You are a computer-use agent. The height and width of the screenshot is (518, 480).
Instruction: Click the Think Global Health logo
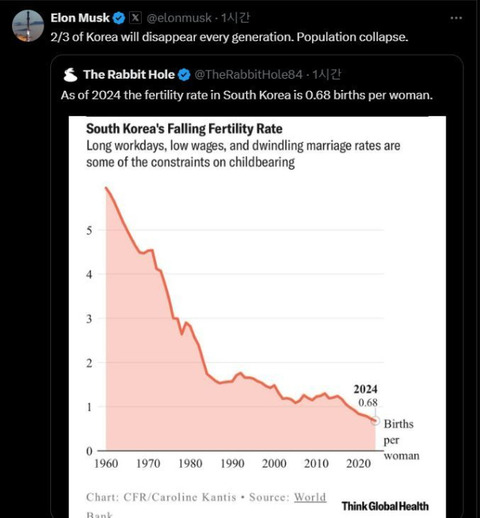pos(385,506)
